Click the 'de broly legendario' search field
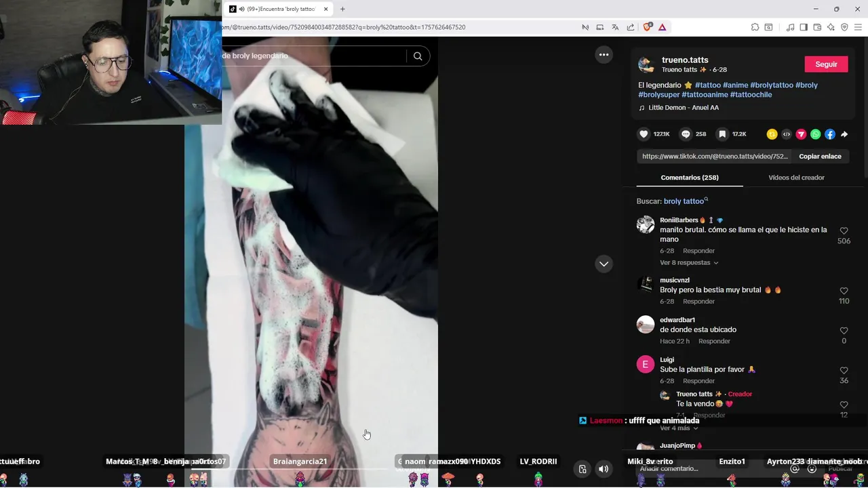Screen dimensions: 868x488 [x=313, y=56]
